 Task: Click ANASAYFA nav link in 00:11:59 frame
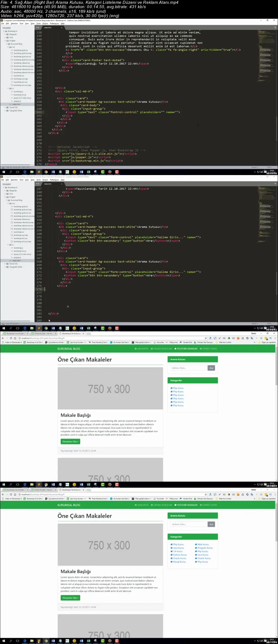click(x=141, y=505)
